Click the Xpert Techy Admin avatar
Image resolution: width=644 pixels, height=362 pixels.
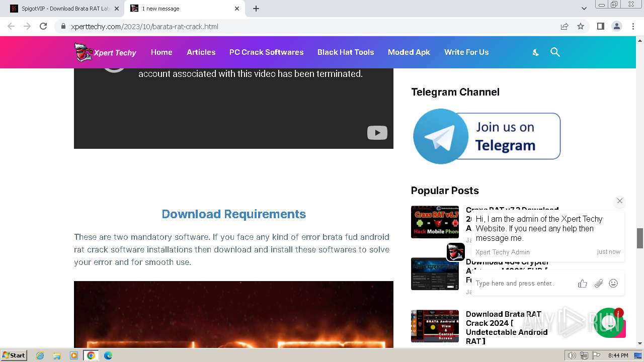pos(455,251)
